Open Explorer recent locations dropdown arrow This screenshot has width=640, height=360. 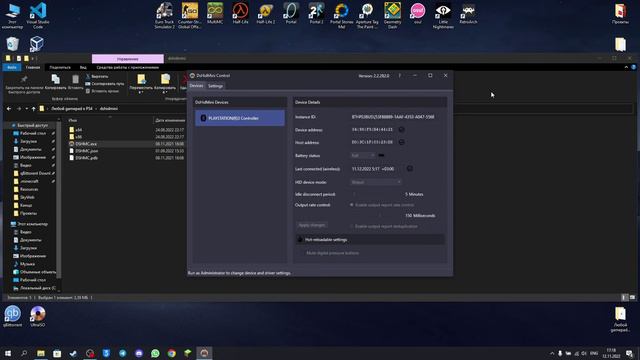click(x=27, y=109)
